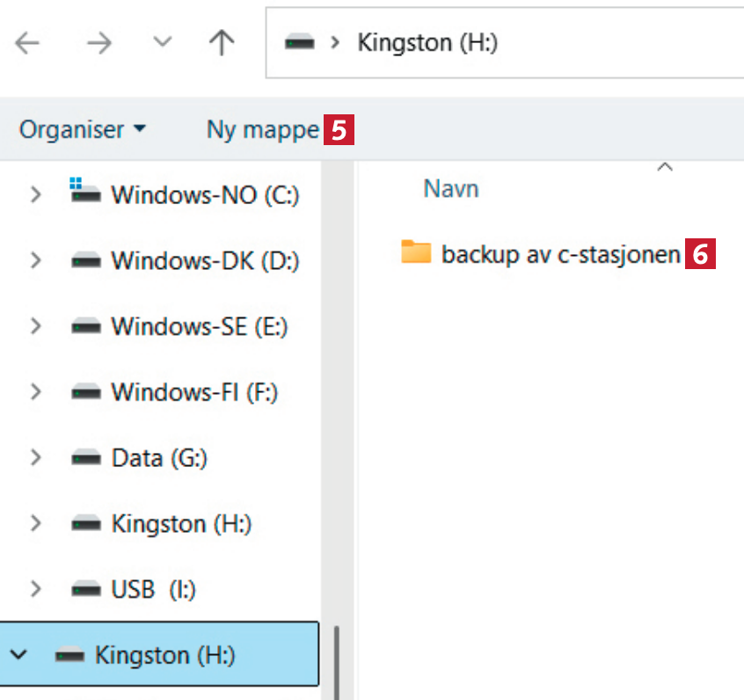Select the Windows-NO (C:) drive icon
The width and height of the screenshot is (744, 700).
point(85,193)
